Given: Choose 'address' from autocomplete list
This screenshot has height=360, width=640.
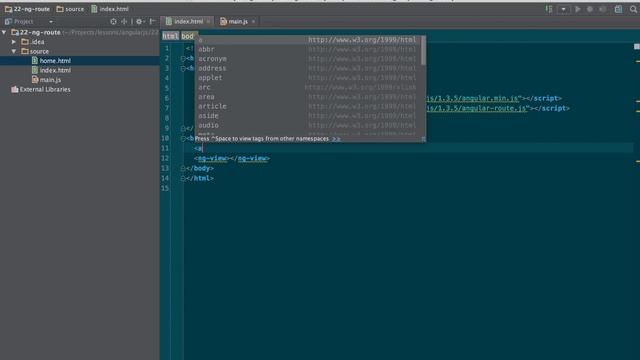Looking at the screenshot, I should (308, 68).
